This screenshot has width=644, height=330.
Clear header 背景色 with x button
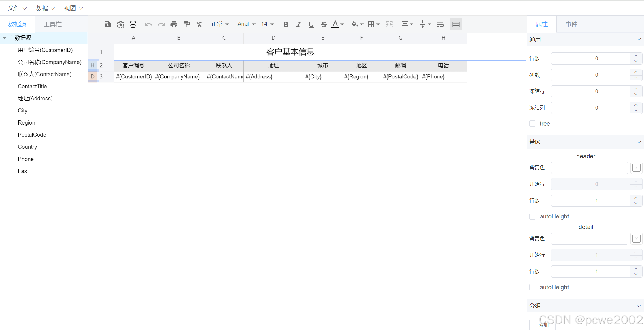[x=636, y=168]
